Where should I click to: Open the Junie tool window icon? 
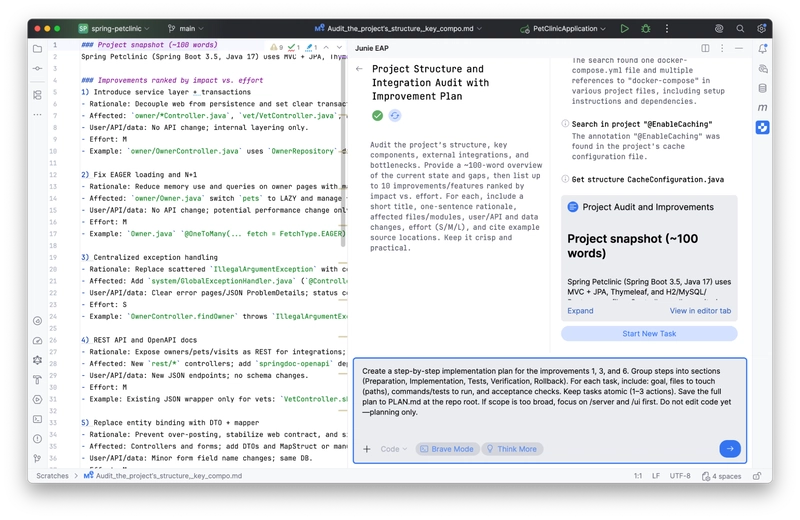pyautogui.click(x=763, y=127)
